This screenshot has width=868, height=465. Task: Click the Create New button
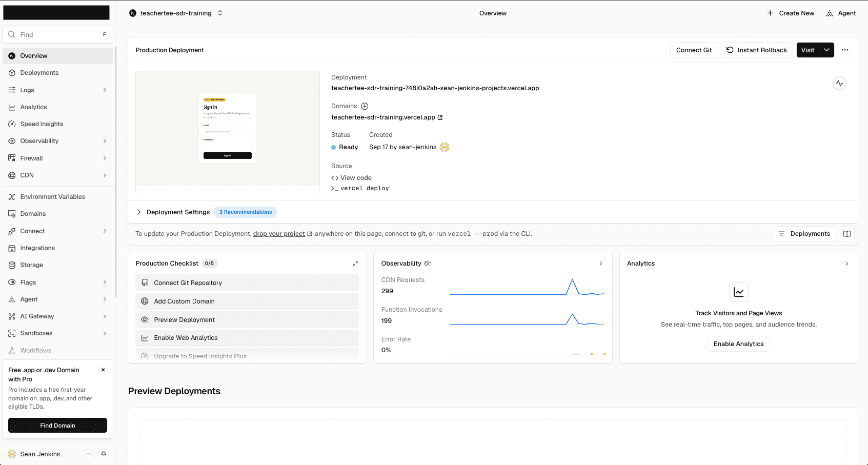[x=791, y=13]
